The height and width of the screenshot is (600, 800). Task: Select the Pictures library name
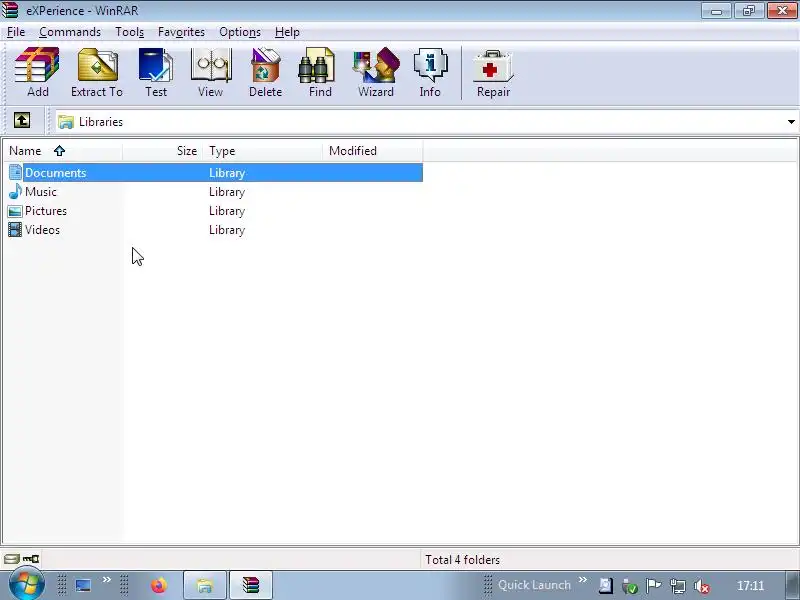46,211
